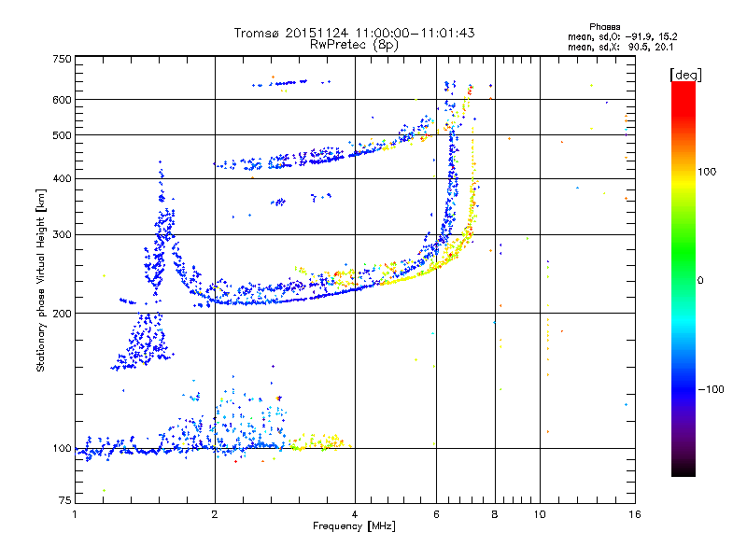Click the '100' colorbar tick label

click(x=707, y=172)
